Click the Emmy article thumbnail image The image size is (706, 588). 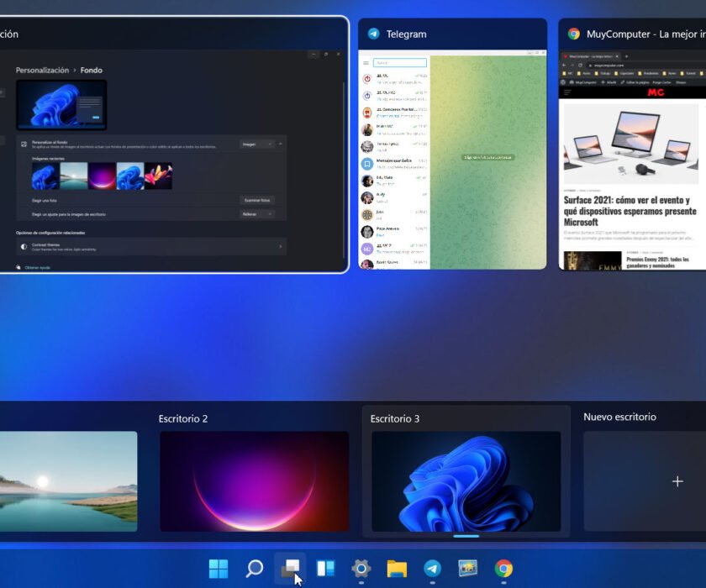coord(592,261)
